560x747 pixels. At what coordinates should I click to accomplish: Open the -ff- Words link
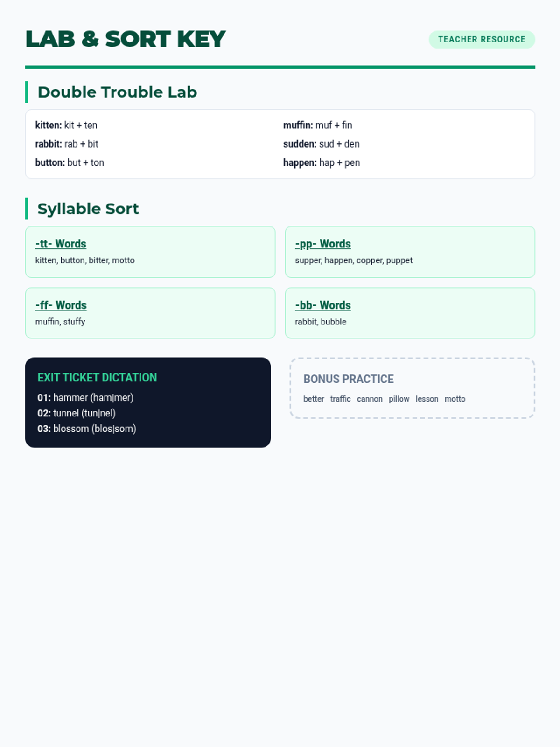click(61, 305)
